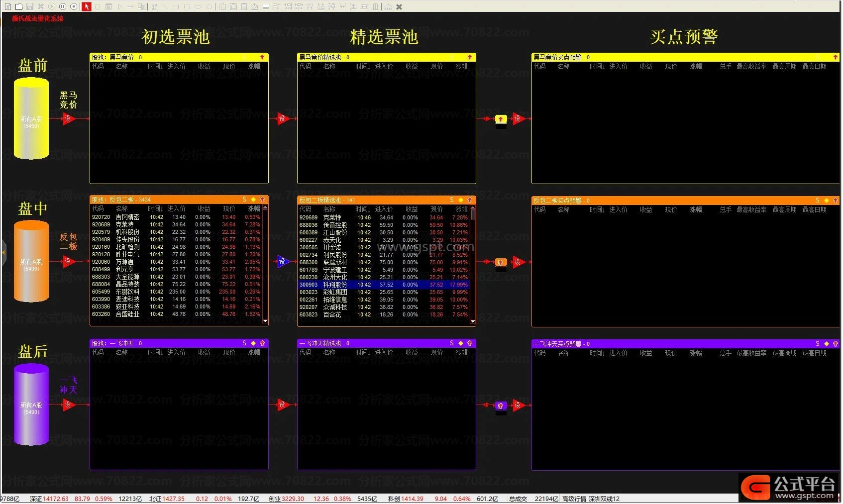The image size is (843, 504).
Task: Toggle the S icon on 股池:反包二板 header
Action: coord(244,200)
